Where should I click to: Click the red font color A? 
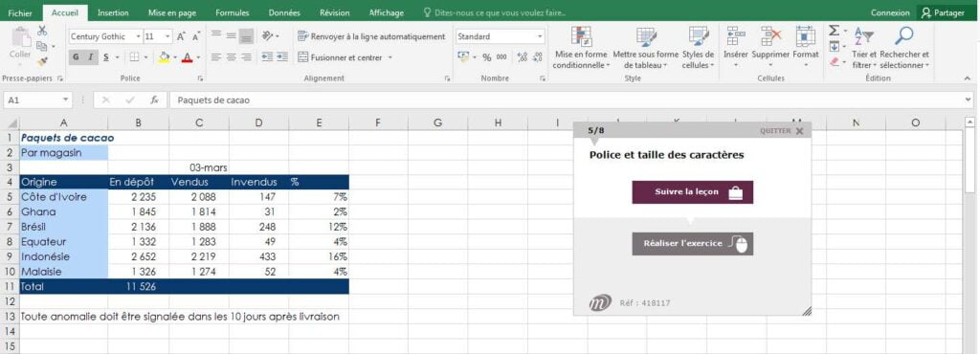(187, 56)
